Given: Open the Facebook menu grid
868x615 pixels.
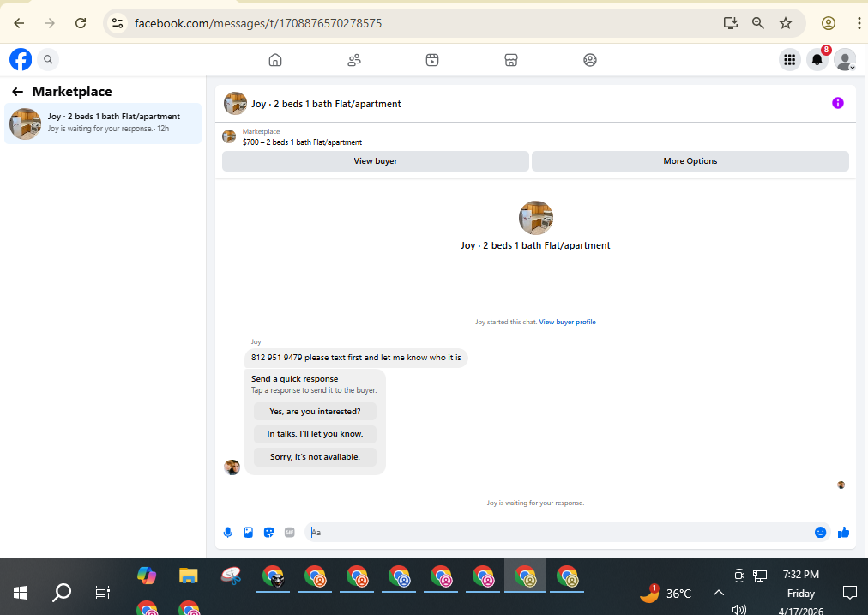Looking at the screenshot, I should (790, 60).
